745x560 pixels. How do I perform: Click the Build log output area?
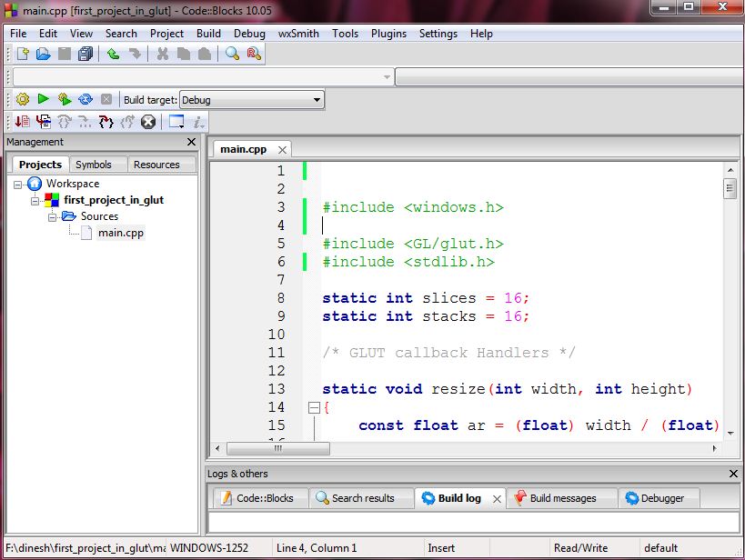click(x=473, y=522)
